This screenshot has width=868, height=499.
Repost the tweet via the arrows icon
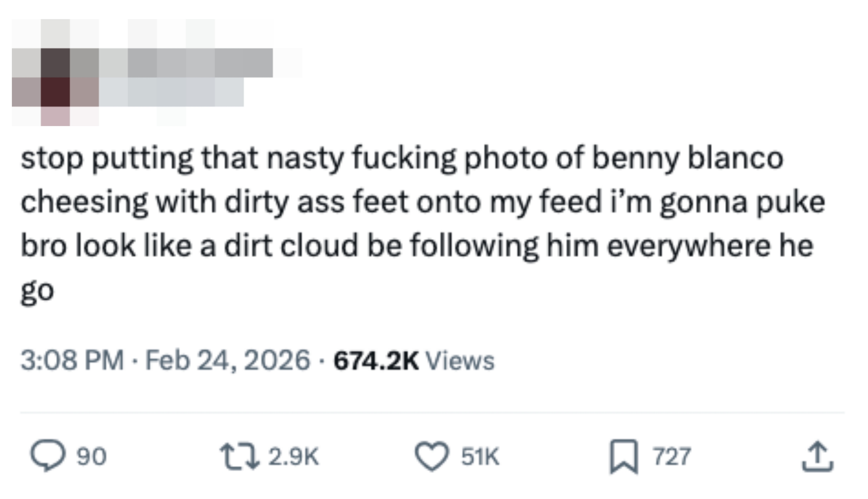(x=239, y=456)
